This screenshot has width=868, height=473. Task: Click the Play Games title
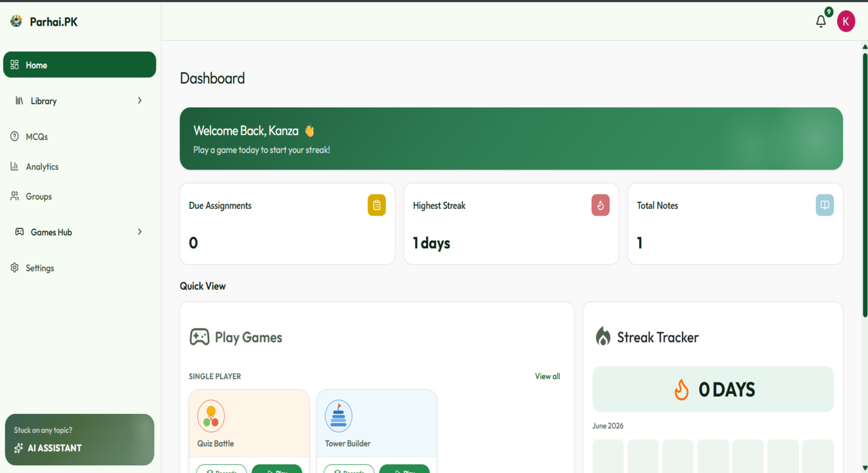coord(249,337)
